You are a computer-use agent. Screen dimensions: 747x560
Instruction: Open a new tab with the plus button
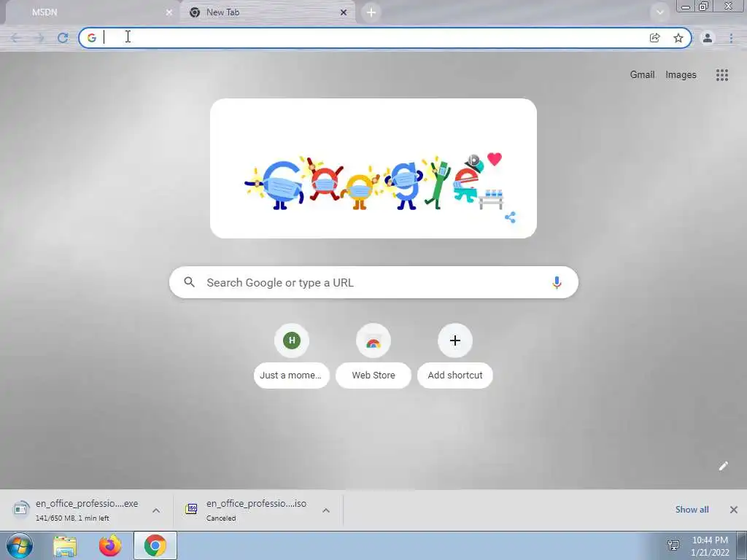click(x=371, y=12)
